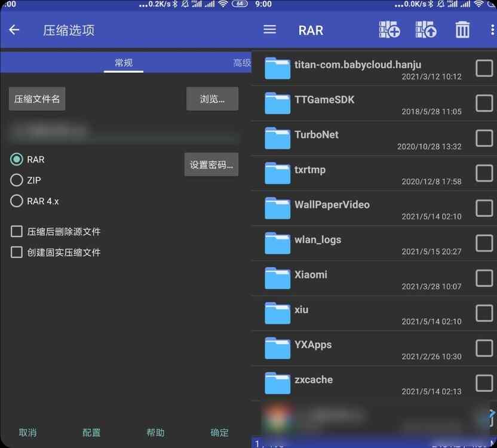Screen dimensions: 497x448
Task: Choose the RAR 4.x format
Action: (17, 201)
